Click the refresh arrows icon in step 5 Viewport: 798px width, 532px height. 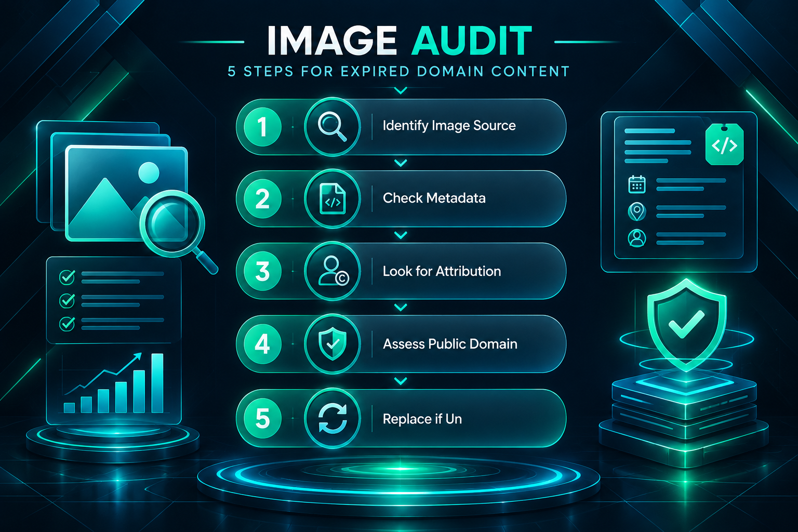332,418
